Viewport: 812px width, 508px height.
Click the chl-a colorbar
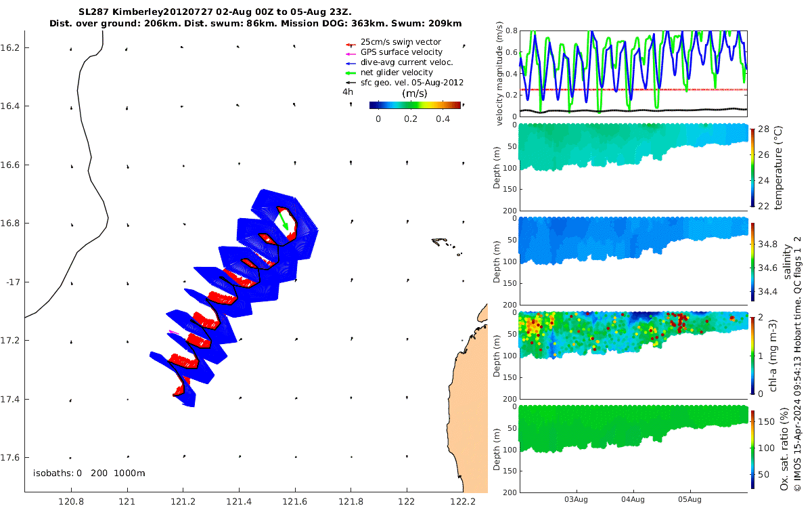click(753, 354)
